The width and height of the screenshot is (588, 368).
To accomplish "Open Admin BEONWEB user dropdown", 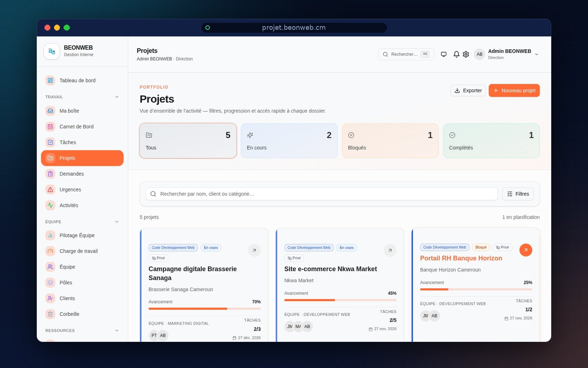I will click(507, 54).
